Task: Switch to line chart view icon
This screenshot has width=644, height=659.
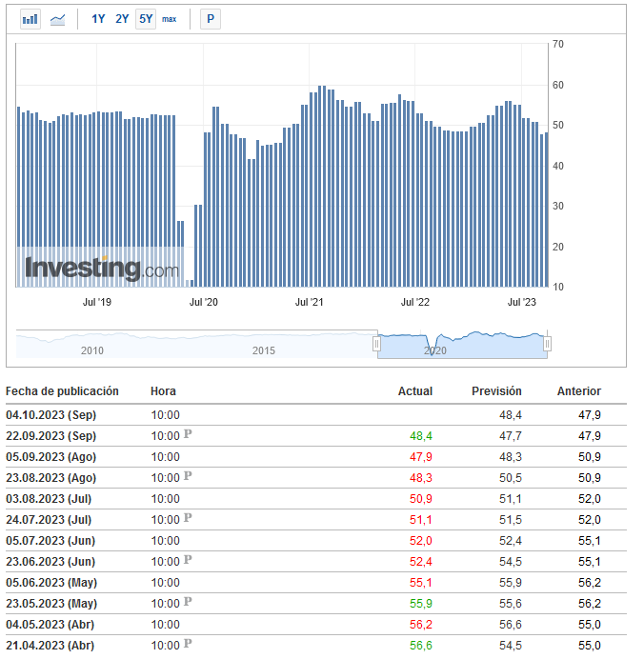Action: point(57,19)
